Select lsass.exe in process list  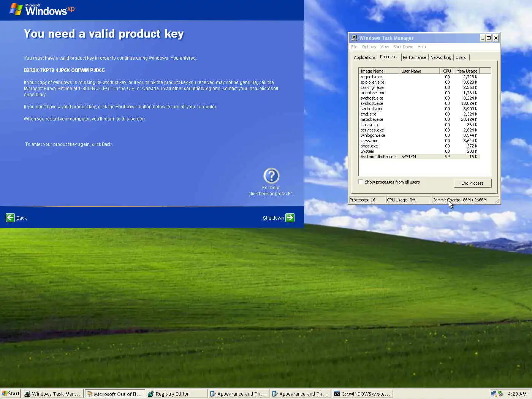click(419, 125)
